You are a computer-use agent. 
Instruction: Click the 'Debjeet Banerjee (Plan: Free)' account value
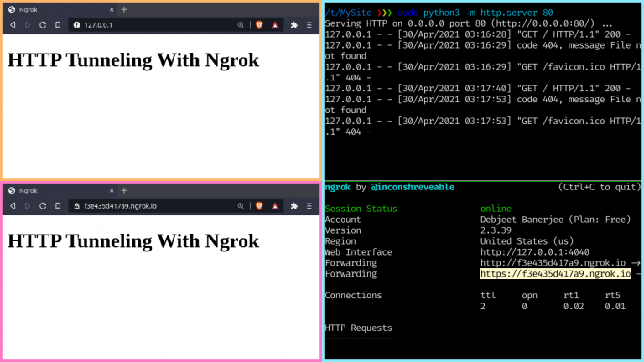555,220
